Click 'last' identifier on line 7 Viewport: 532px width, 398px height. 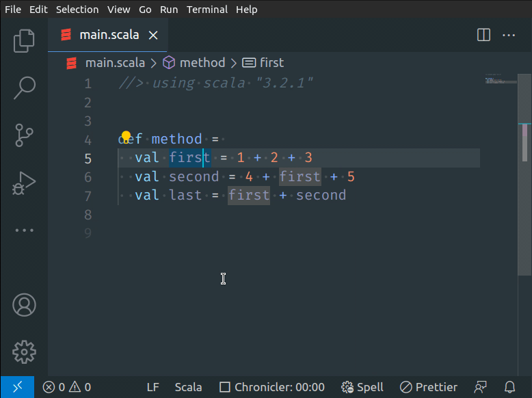(x=185, y=196)
